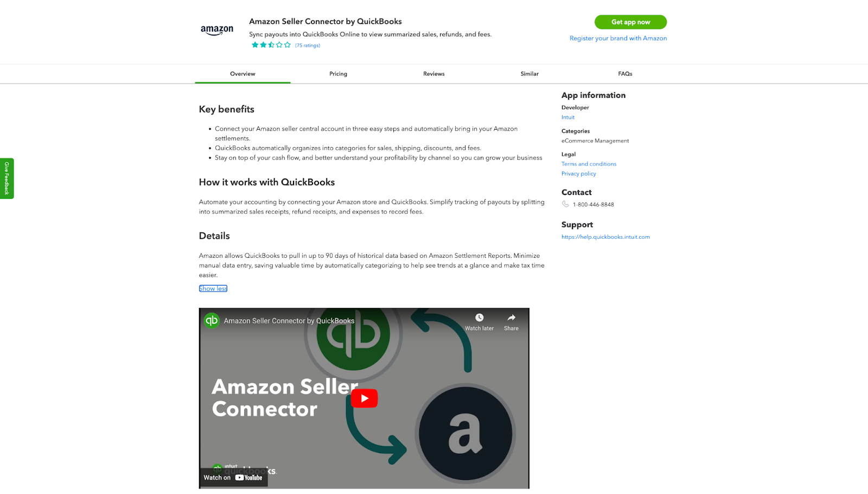Collapse details with Show less
The image size is (868, 494).
pos(213,288)
